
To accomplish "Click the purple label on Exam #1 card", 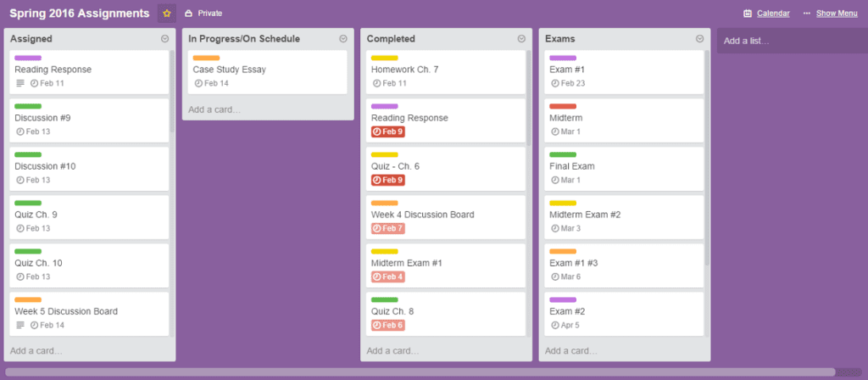I will tap(563, 58).
